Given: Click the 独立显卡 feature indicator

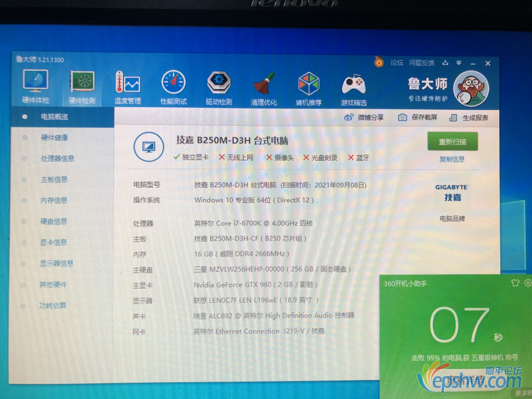Looking at the screenshot, I should pos(191,157).
